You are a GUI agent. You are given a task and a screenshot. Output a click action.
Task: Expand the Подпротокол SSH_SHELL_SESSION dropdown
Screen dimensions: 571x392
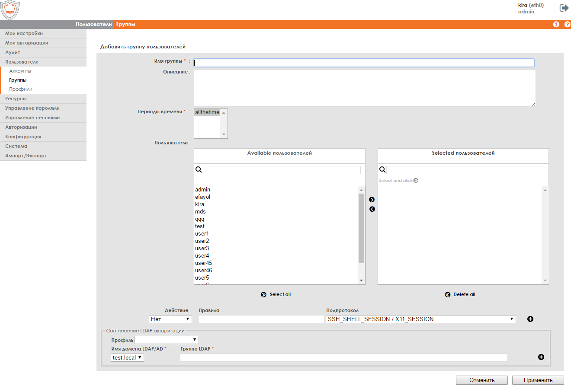click(421, 319)
